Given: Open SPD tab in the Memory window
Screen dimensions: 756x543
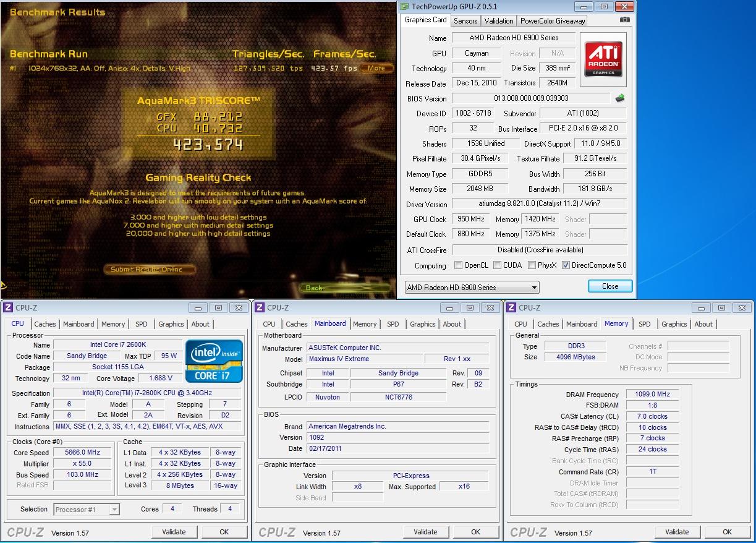Looking at the screenshot, I should tap(645, 324).
